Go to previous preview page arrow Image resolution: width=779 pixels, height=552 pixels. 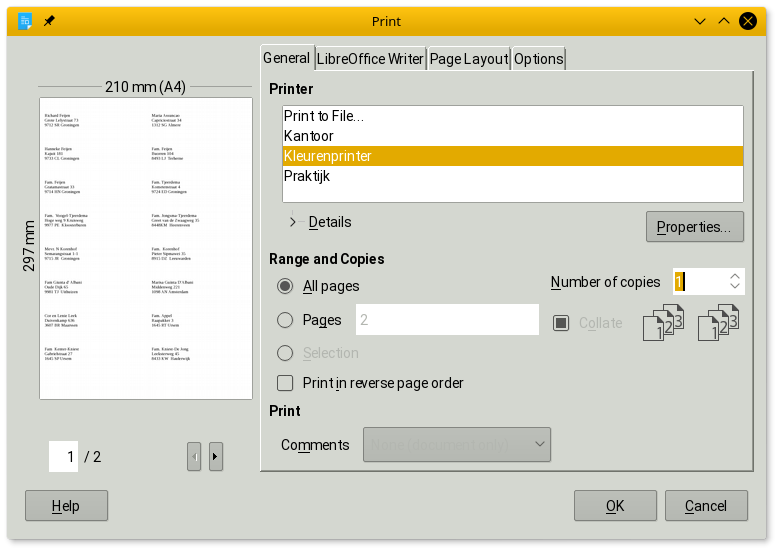[194, 457]
